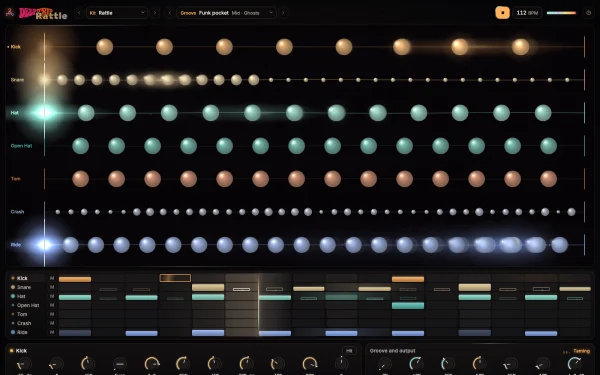Click the Hat color dot in sequencer
This screenshot has width=600, height=375.
[x=13, y=296]
